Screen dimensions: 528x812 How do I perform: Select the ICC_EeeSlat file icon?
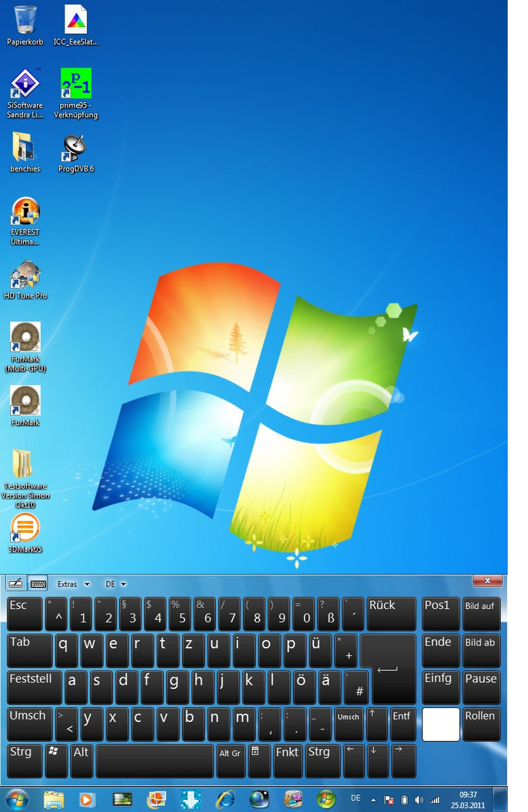76,26
